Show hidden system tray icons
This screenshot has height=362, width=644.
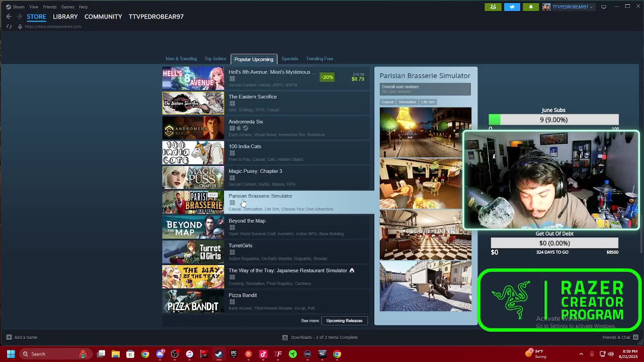click(x=581, y=354)
